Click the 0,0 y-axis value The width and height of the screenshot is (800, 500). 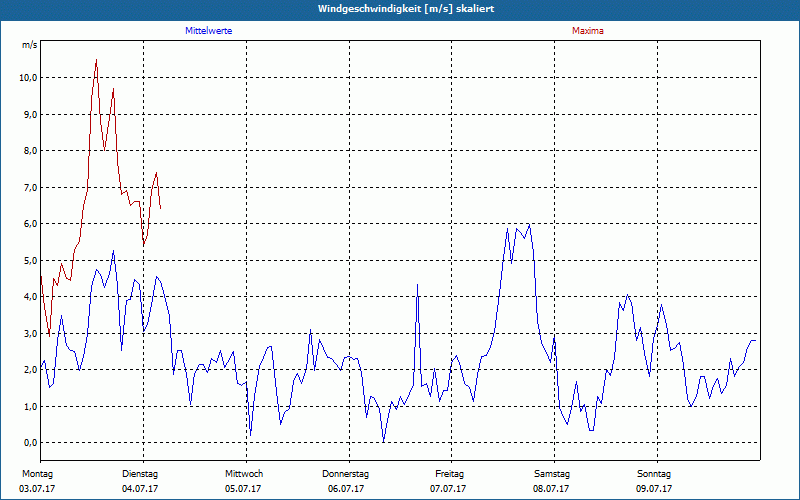point(31,442)
